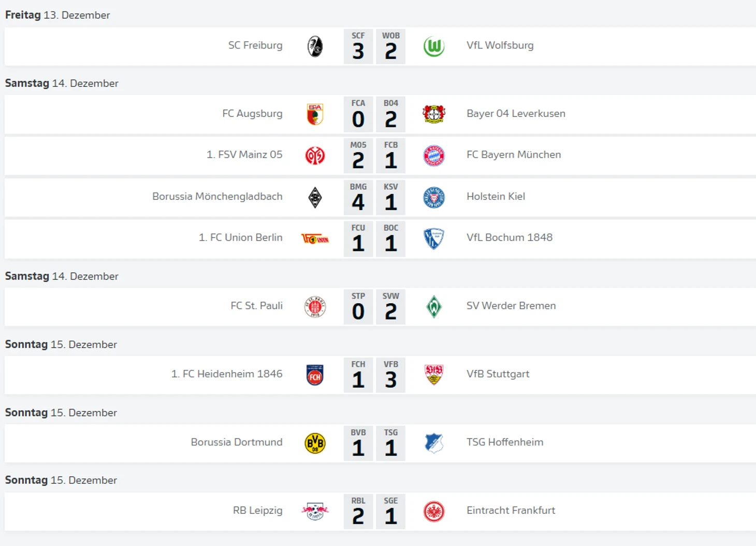Click the SV Werder Bremen diamond crest
Screen dimensions: 756x546
pyautogui.click(x=433, y=307)
